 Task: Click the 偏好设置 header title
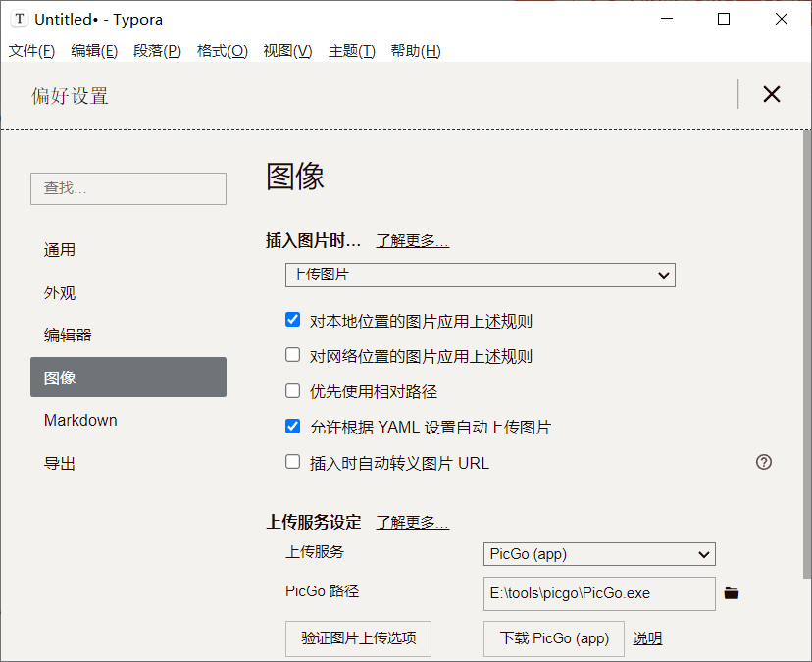[x=70, y=96]
